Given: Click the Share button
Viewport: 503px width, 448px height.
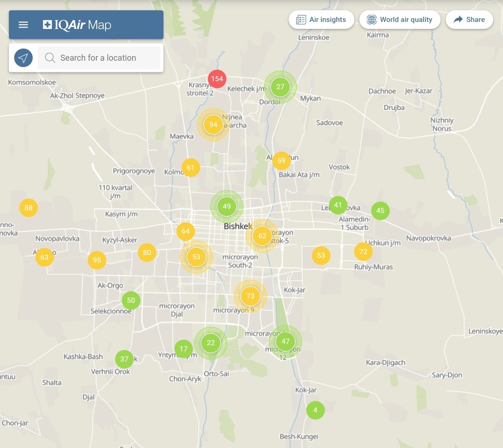Looking at the screenshot, I should coord(469,20).
